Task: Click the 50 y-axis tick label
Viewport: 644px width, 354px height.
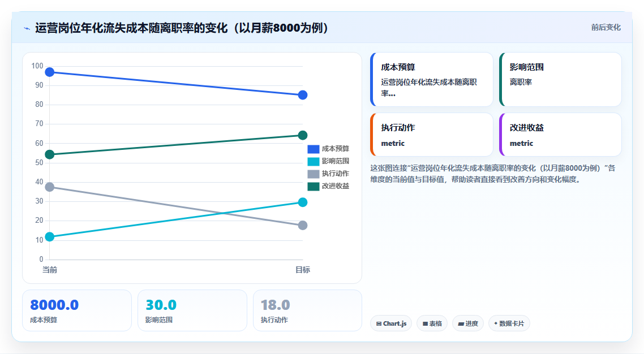Action: 39,163
